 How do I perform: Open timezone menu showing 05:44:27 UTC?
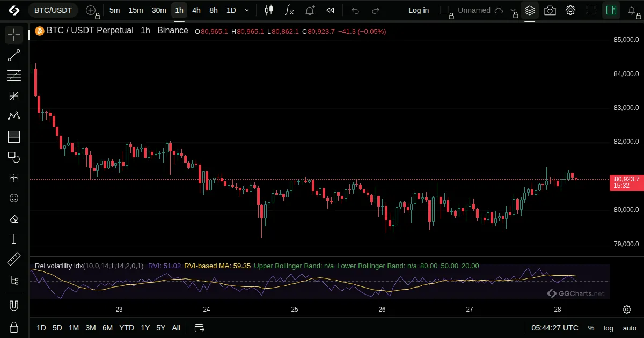click(x=555, y=328)
